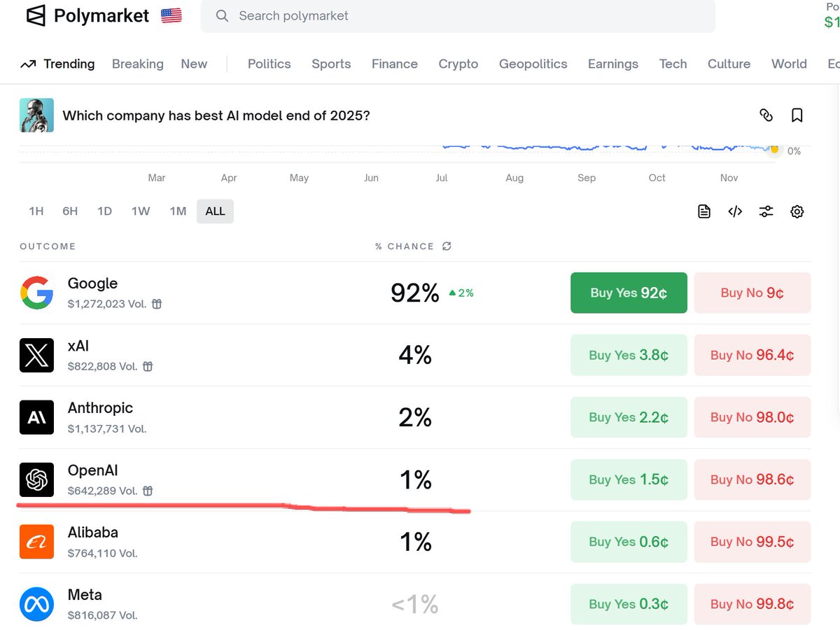The height and width of the screenshot is (630, 840).
Task: Click the $764,110 Vol. text
Action: [102, 553]
